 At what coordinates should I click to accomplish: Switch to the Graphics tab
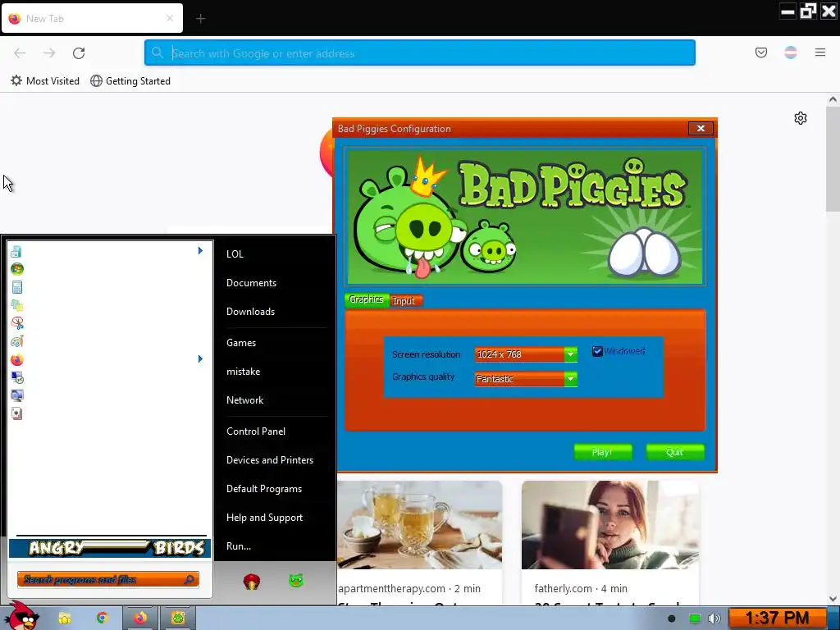tap(367, 299)
